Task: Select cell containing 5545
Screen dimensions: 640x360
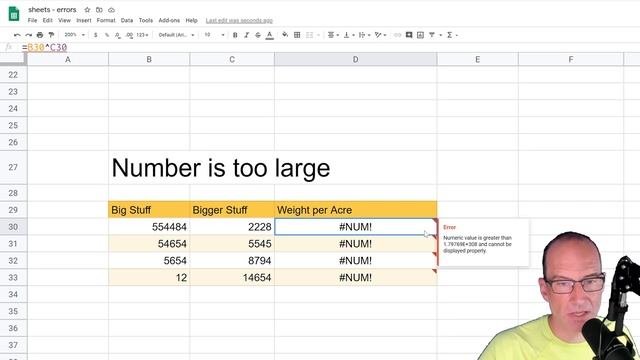Action: tap(232, 244)
